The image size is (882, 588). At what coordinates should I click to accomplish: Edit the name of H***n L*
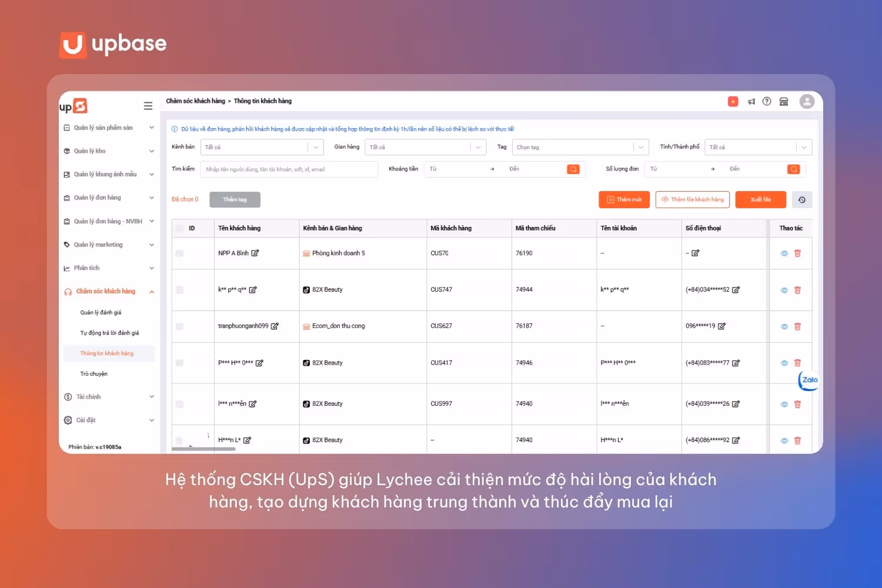(247, 440)
